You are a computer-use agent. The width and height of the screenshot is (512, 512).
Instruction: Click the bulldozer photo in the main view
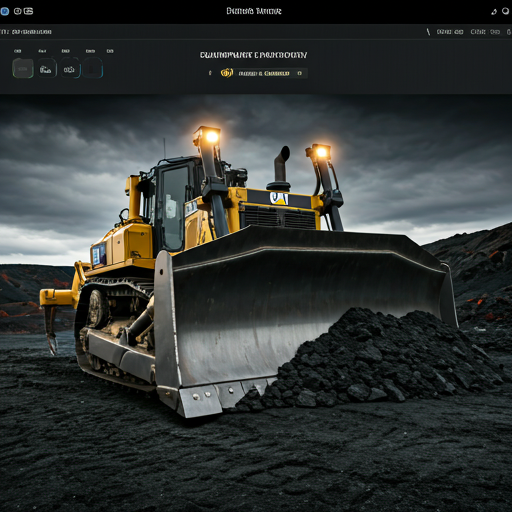(256, 303)
